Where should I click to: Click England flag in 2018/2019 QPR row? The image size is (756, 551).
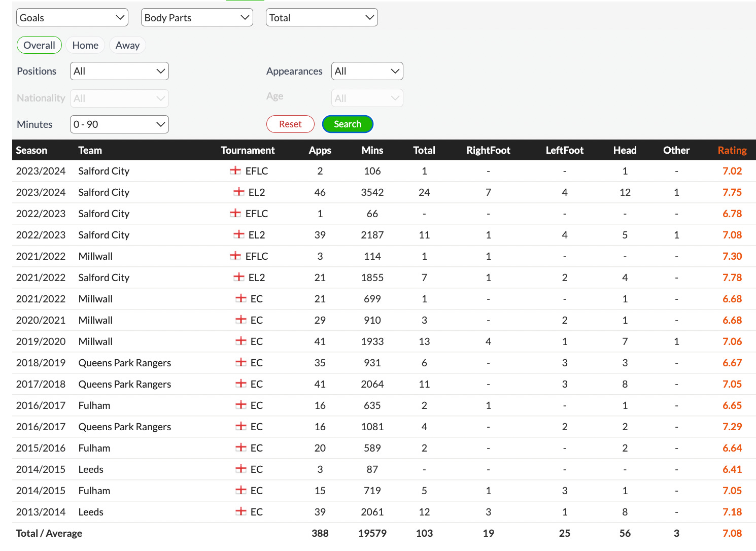pos(241,362)
